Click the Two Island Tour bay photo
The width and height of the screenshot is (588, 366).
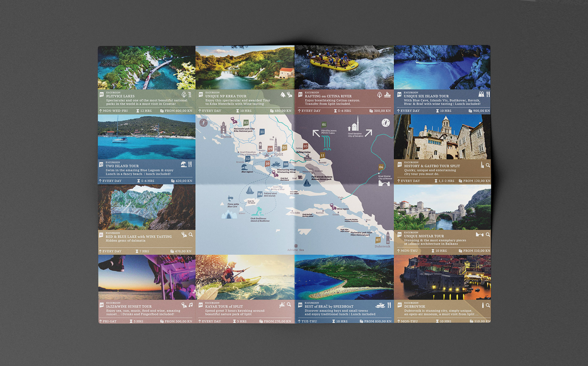[147, 137]
